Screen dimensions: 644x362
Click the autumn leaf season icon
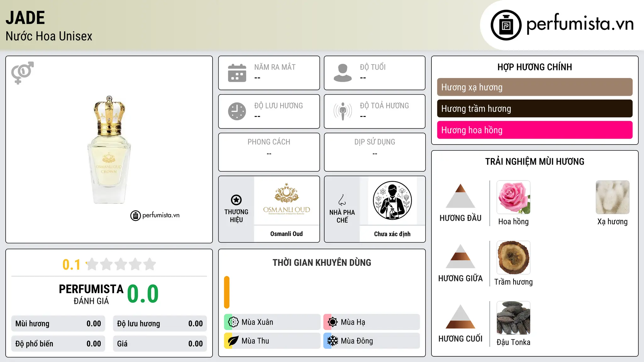coord(233,341)
